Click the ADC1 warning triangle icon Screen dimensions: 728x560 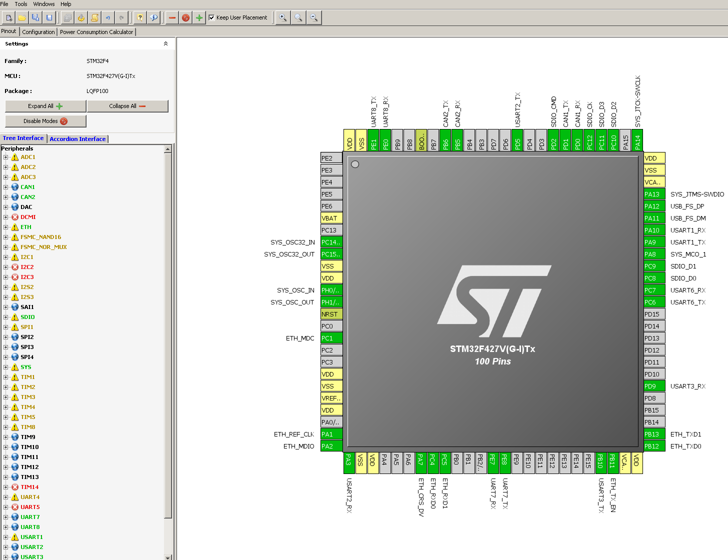tap(15, 157)
